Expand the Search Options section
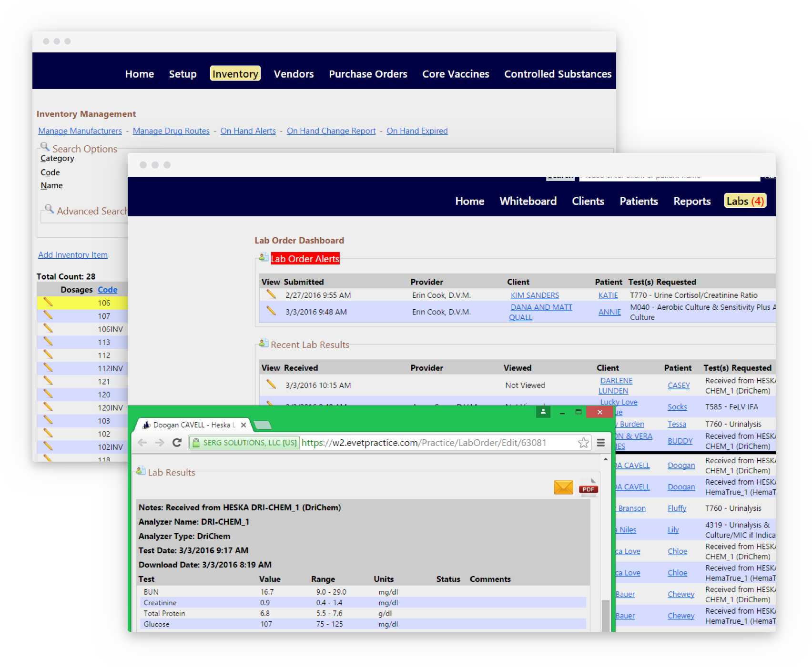 click(x=84, y=149)
